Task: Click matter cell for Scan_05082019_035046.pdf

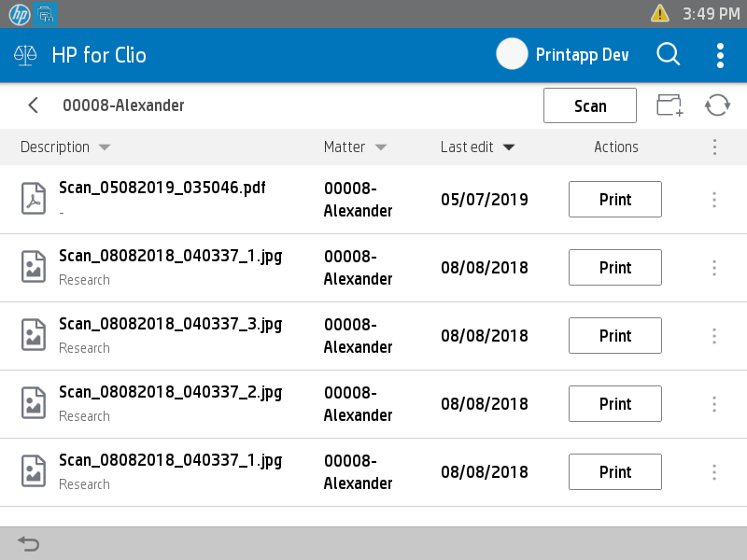Action: 359,200
